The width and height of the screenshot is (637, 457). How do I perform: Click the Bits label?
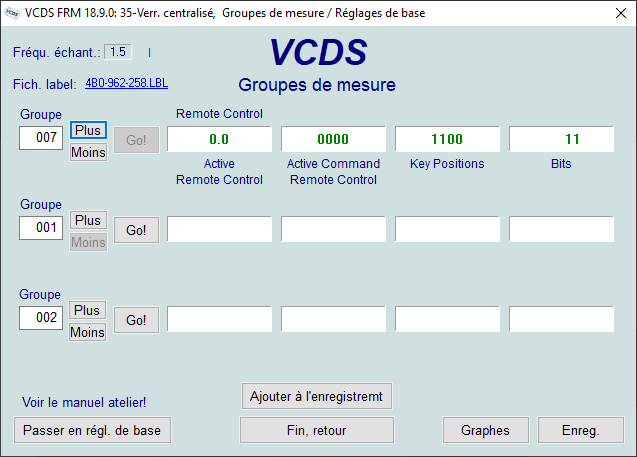click(561, 164)
